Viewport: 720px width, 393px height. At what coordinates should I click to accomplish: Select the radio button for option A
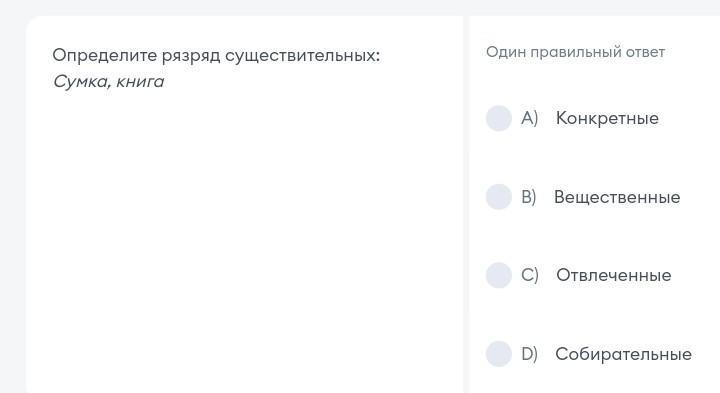(499, 118)
